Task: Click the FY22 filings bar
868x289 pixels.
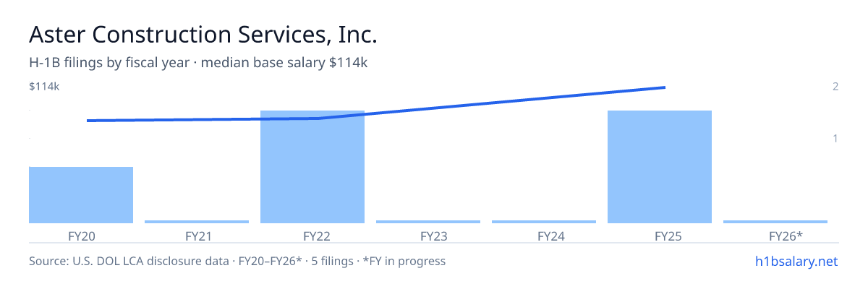Action: point(312,167)
